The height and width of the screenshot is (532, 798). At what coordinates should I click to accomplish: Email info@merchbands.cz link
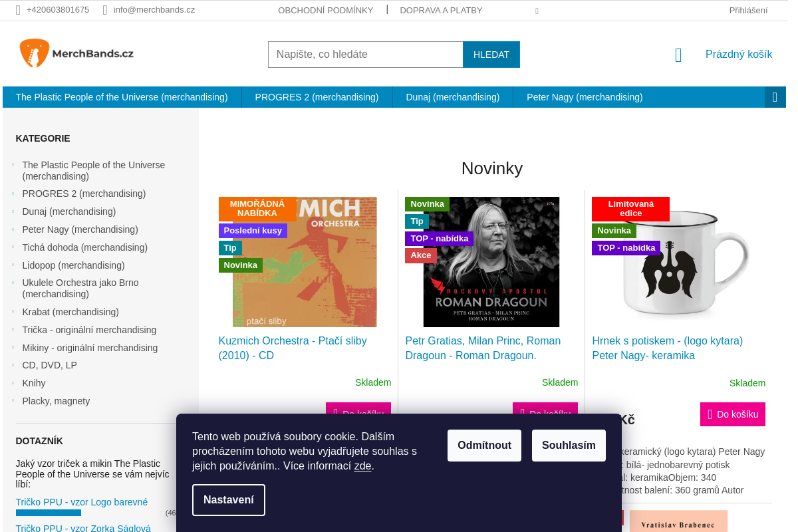154,10
